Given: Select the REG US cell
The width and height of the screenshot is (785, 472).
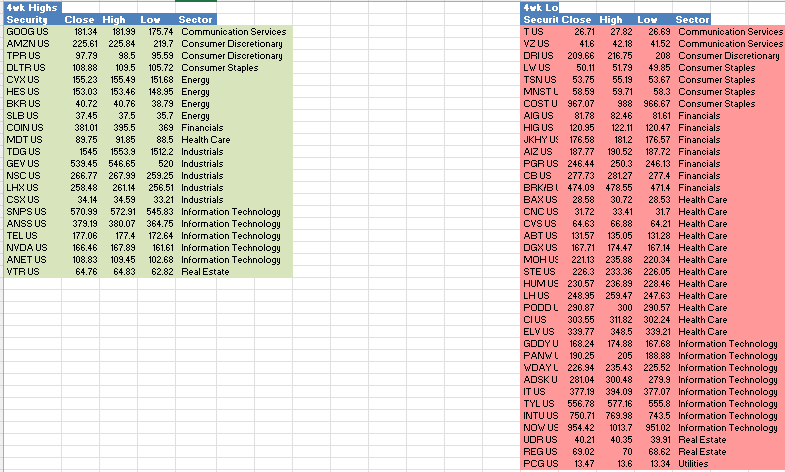Looking at the screenshot, I should (x=540, y=452).
